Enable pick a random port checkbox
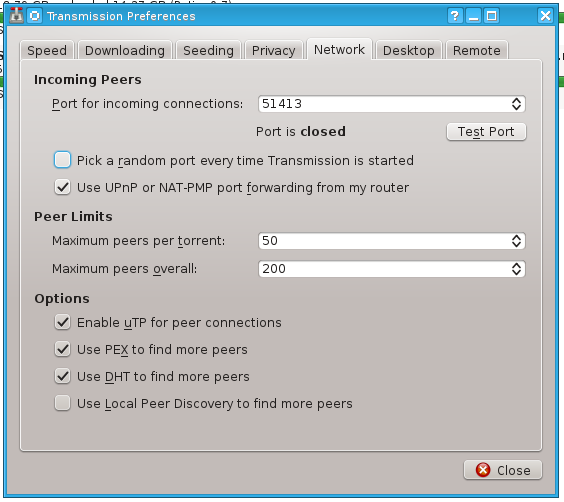 62,160
